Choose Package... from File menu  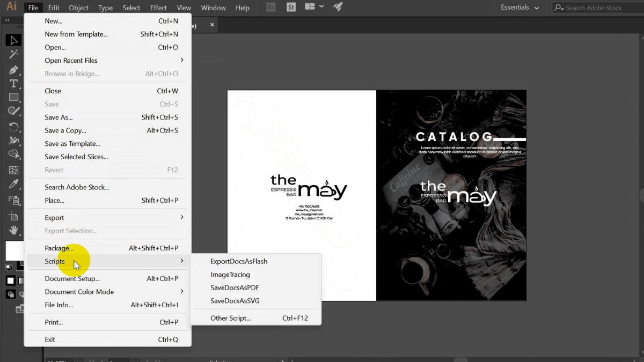[x=107, y=248]
